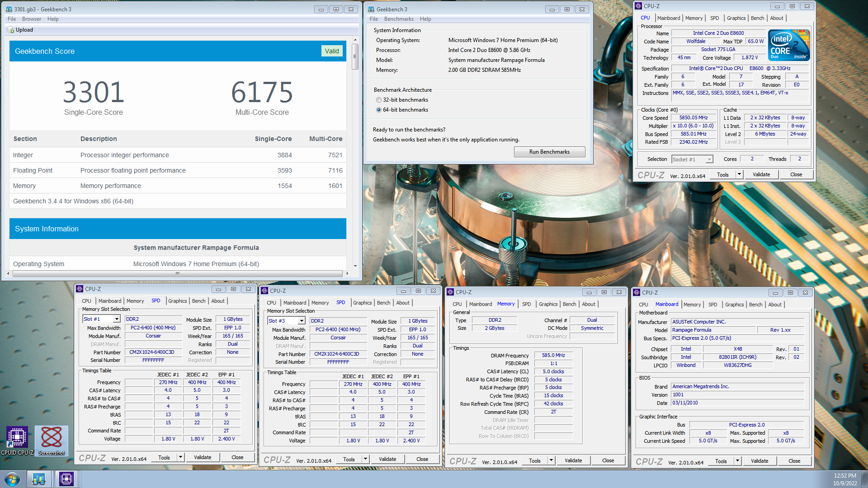
Task: Open File menu in 3301.gb3 window
Action: point(12,19)
